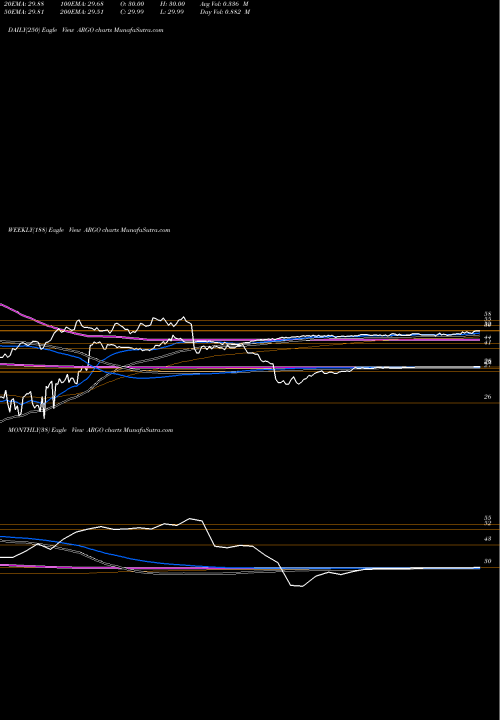Click the 200EMA: 29.51 value
This screenshot has height=720, width=500.
coord(82,12)
